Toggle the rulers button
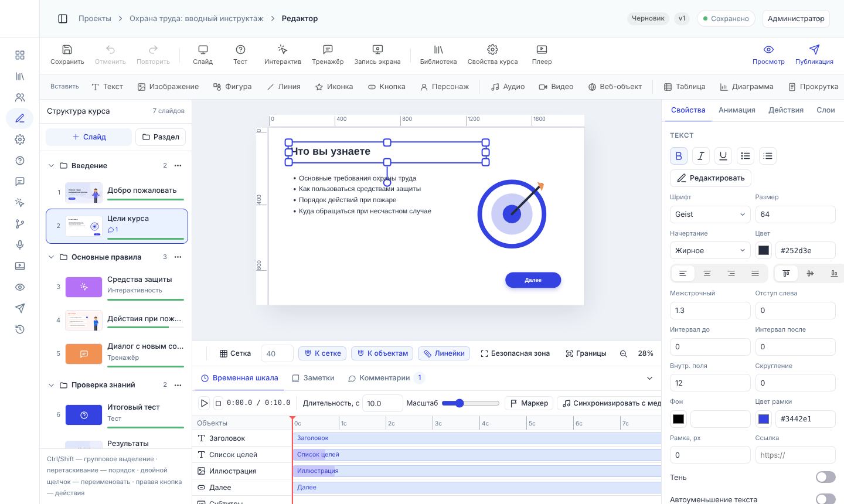The image size is (844, 504). click(x=444, y=353)
